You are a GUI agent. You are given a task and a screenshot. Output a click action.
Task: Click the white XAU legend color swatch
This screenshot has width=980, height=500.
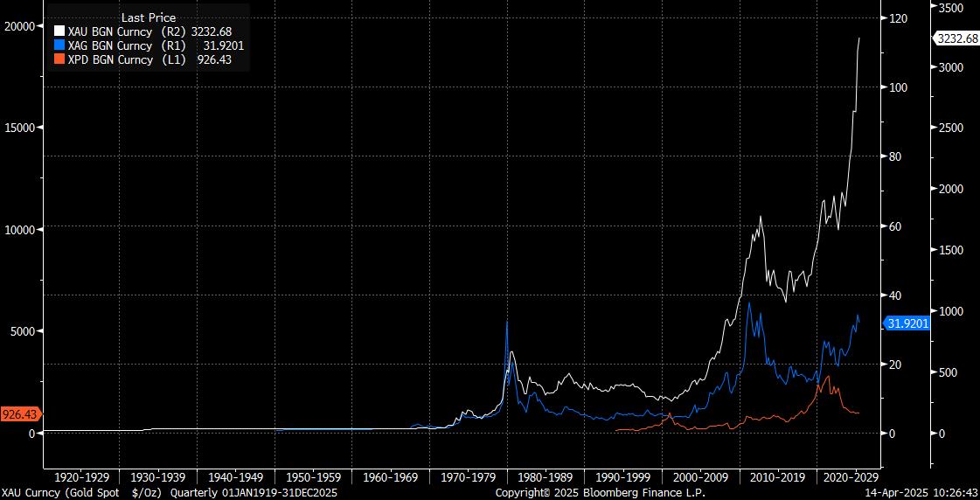tap(59, 31)
